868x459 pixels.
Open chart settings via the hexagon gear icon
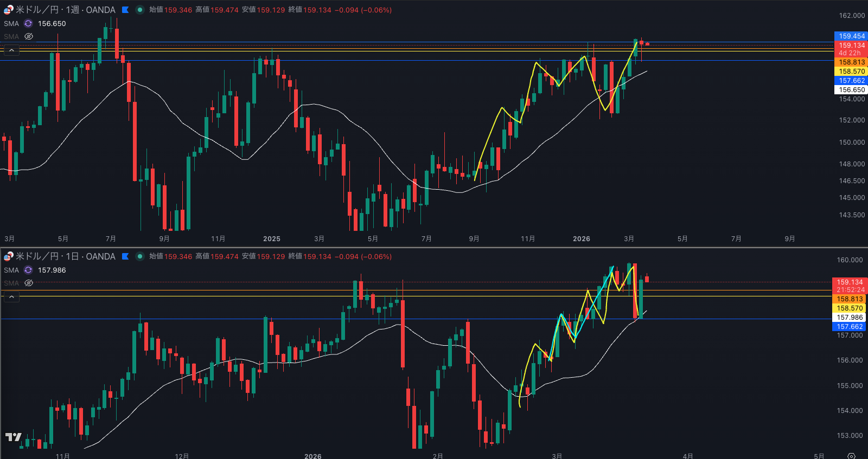pos(851,456)
